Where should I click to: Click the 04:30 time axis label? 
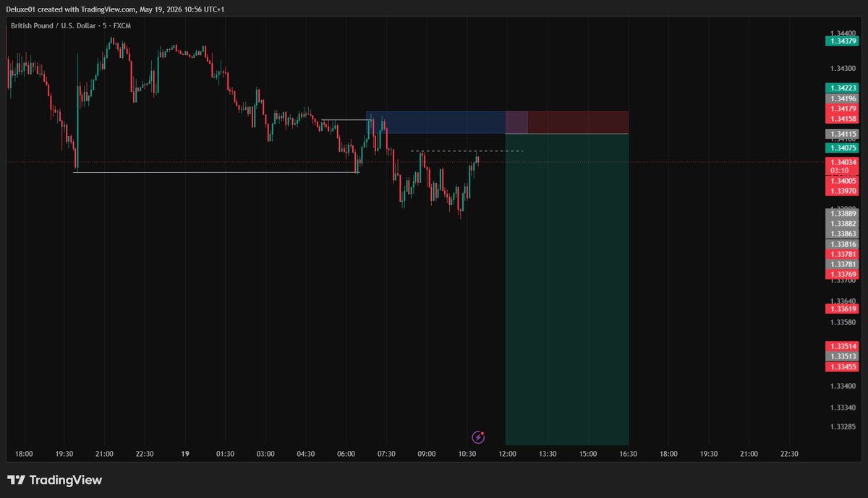coord(306,454)
